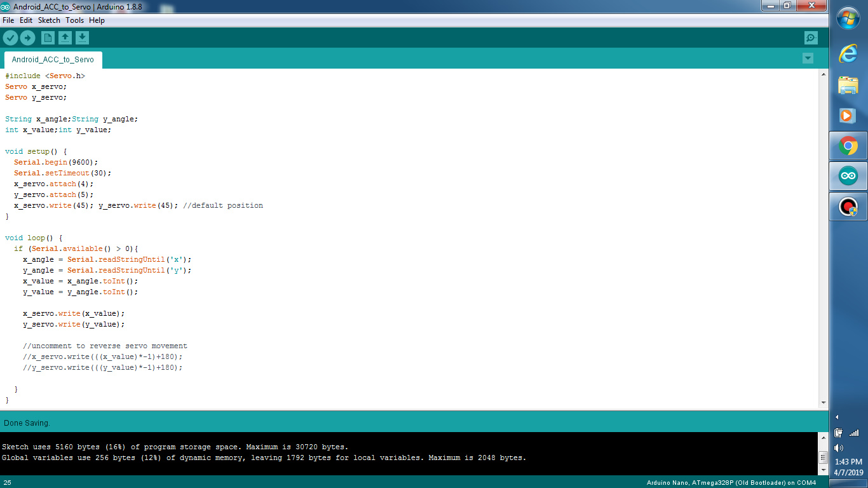This screenshot has height=488, width=868.
Task: Open the Serial Monitor magnifier icon
Action: click(811, 38)
